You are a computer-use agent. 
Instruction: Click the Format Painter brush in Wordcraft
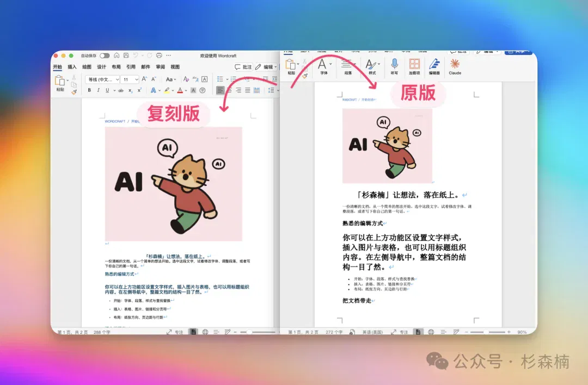click(x=74, y=91)
